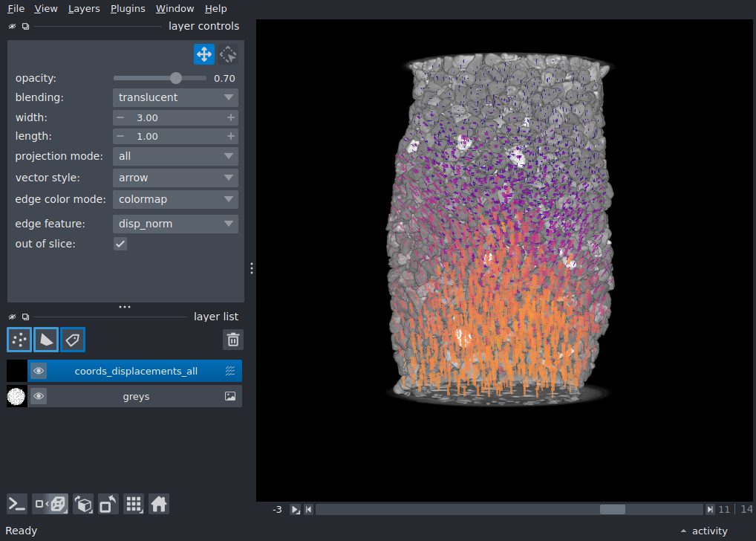Open the edge feature dropdown
Screen dimensions: 756x541
[175, 224]
